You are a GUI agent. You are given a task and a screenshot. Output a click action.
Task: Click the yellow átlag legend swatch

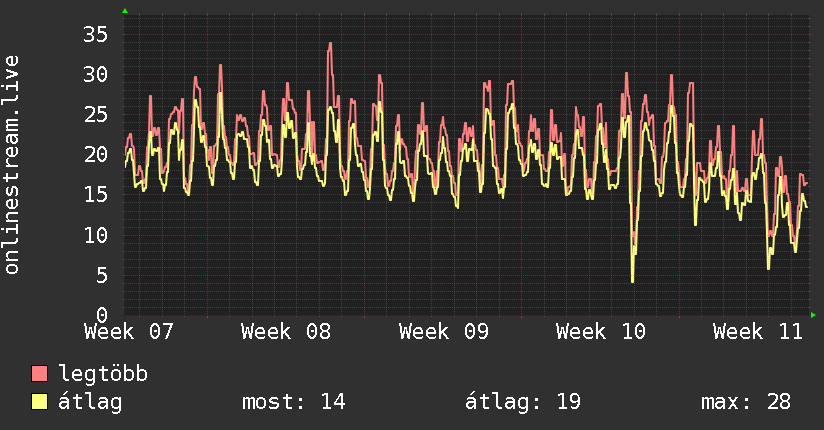(x=39, y=402)
